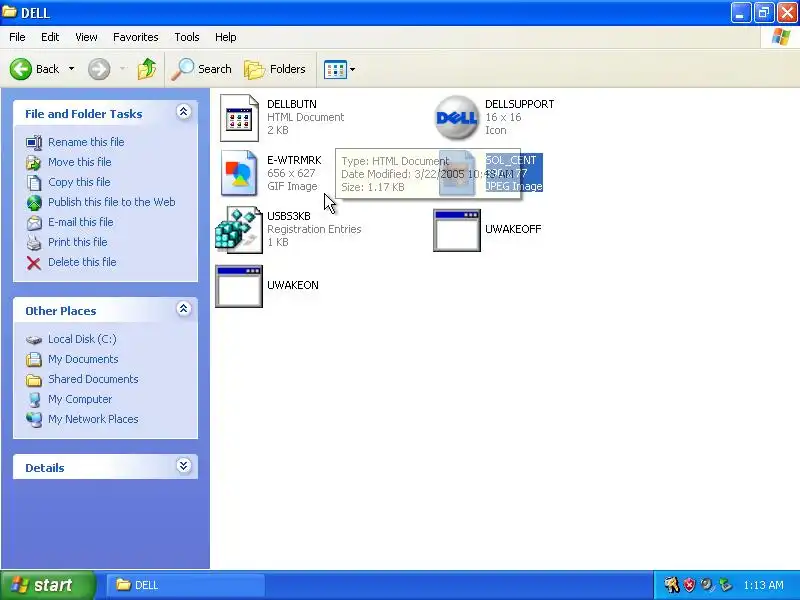Click the green Back arrow button
800x600 pixels.
pyautogui.click(x=21, y=69)
